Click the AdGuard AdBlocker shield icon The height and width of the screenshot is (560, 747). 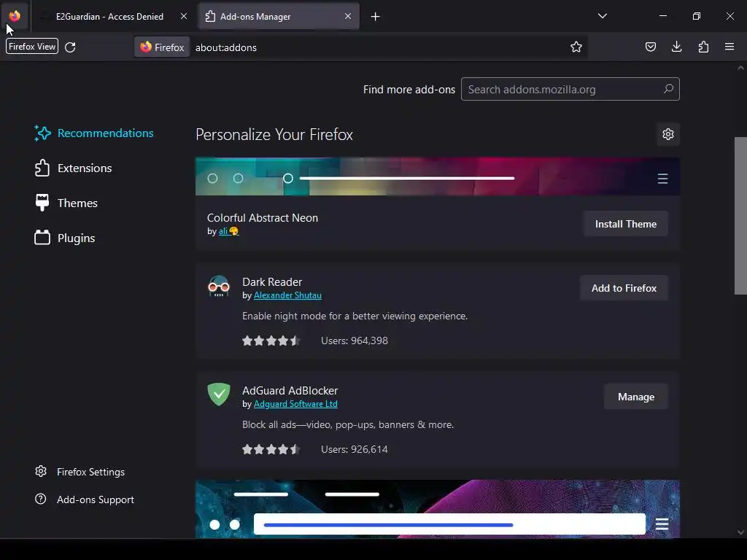(219, 394)
